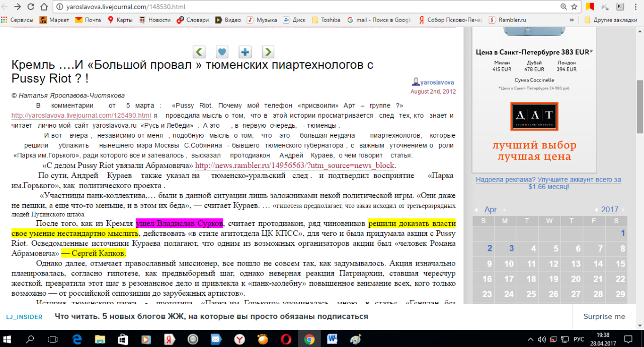Go to the previous entry arrow

(x=199, y=52)
